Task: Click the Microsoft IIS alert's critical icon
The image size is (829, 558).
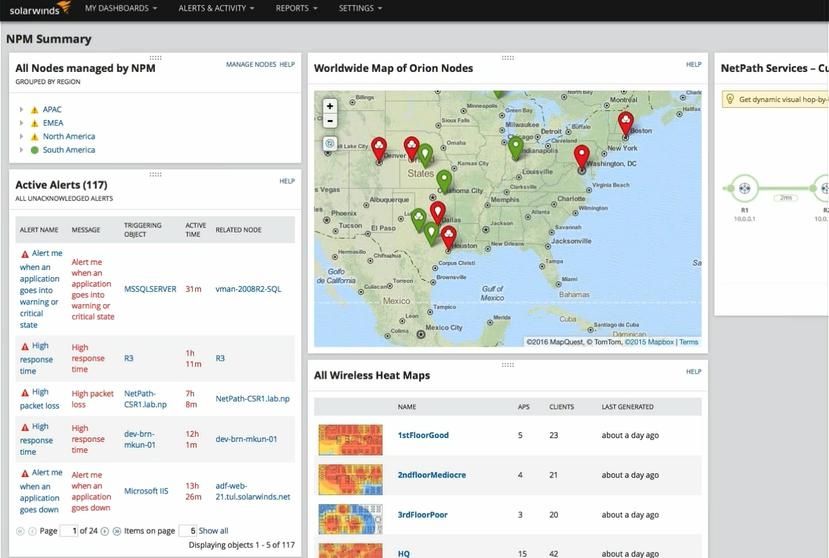Action: (x=25, y=473)
